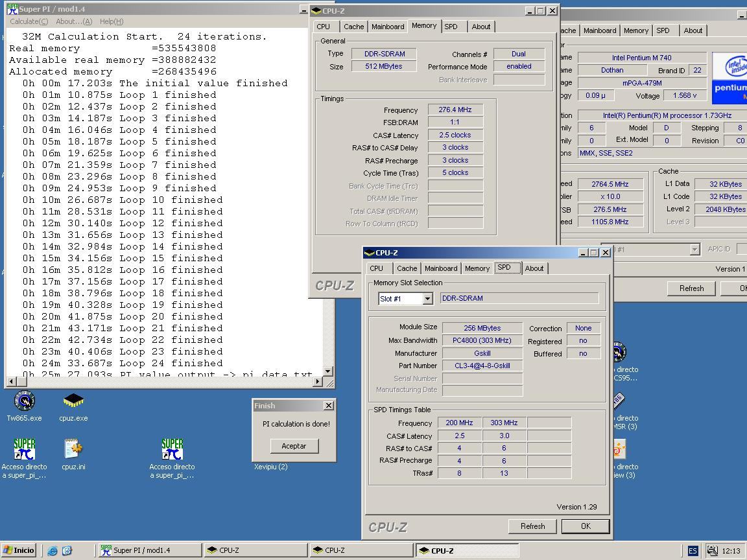The height and width of the screenshot is (560, 747).
Task: Open the Calculate menu in Super PI
Action: 29,21
